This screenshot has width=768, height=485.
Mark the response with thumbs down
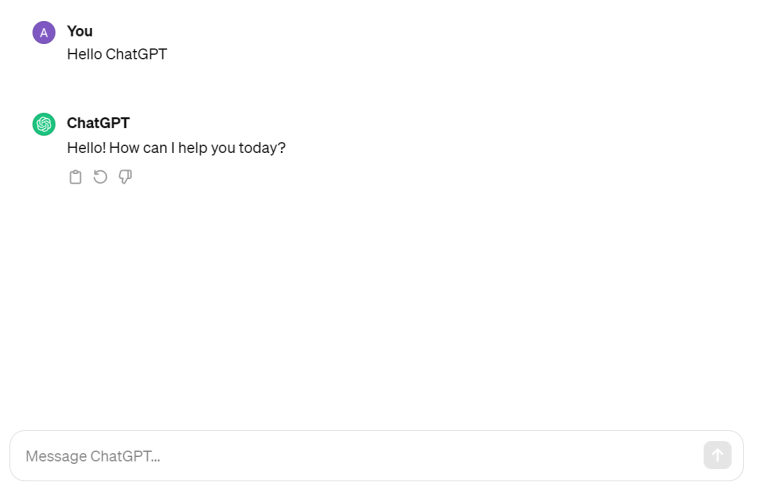[125, 177]
